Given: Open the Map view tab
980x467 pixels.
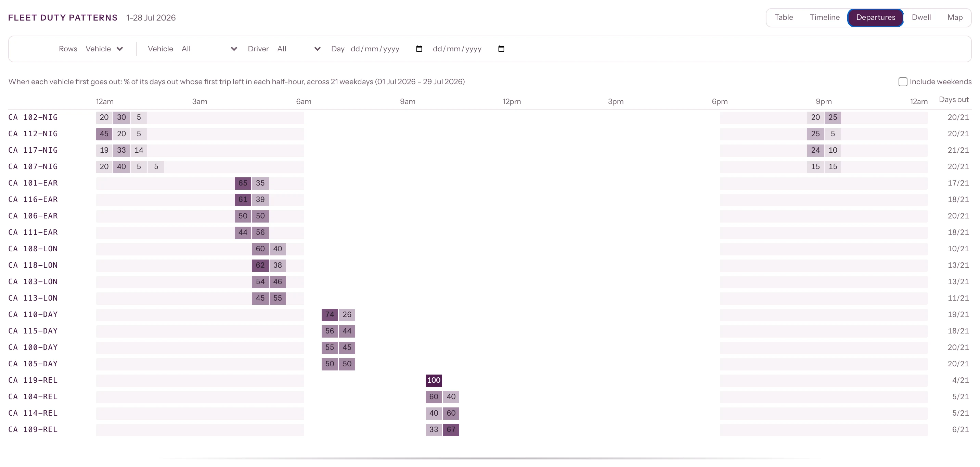Looking at the screenshot, I should tap(955, 17).
